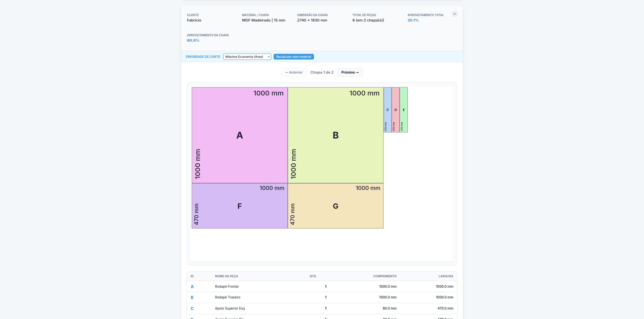The height and width of the screenshot is (319, 644).
Task: Select green piece B in diagram
Action: point(335,135)
